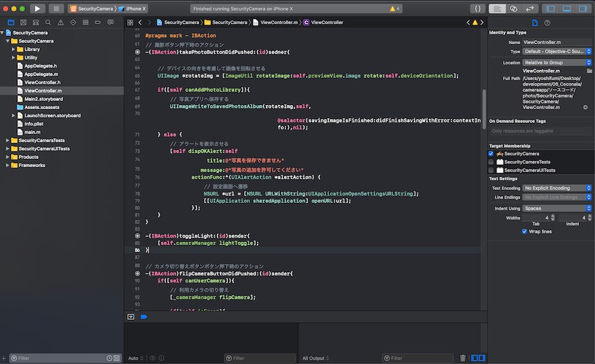This screenshot has width=595, height=364.
Task: Adjust the Tab width stepper
Action: (553, 218)
